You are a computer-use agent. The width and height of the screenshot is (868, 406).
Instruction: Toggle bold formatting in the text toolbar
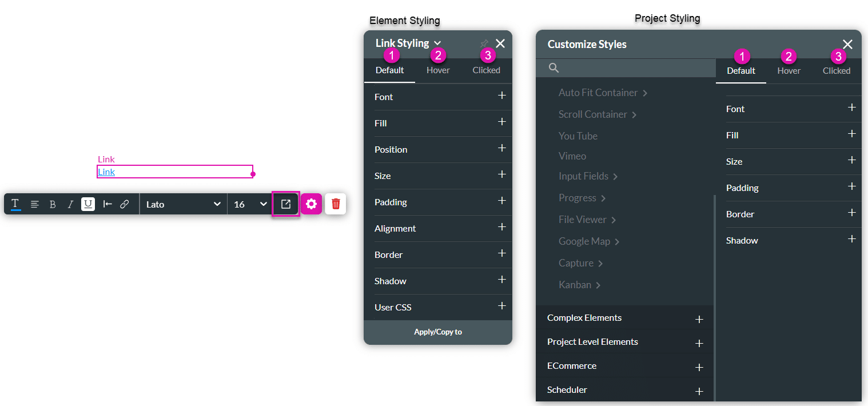pos(52,204)
